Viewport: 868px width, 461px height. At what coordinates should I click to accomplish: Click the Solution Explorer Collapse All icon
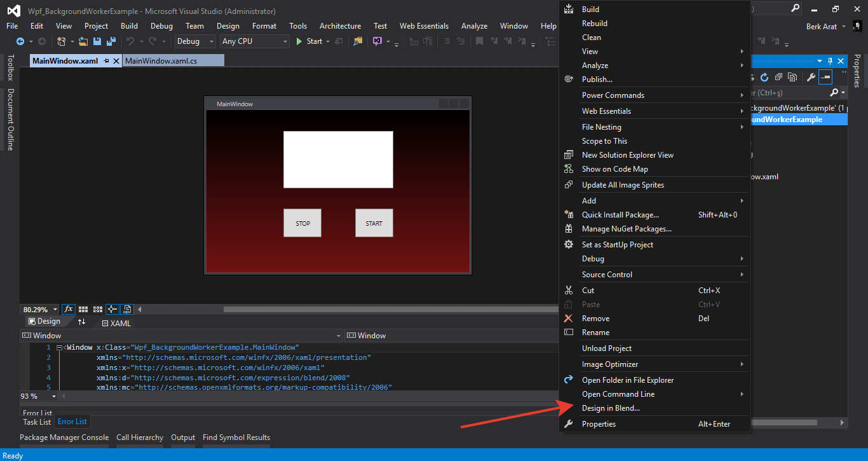pyautogui.click(x=778, y=77)
